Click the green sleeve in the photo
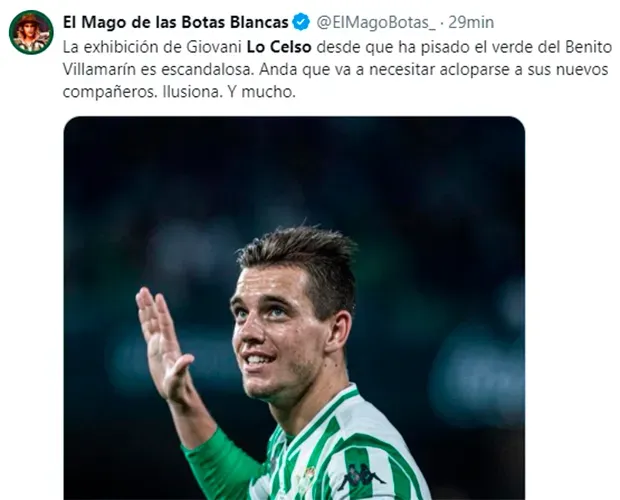This screenshot has width=620, height=500. [221, 464]
